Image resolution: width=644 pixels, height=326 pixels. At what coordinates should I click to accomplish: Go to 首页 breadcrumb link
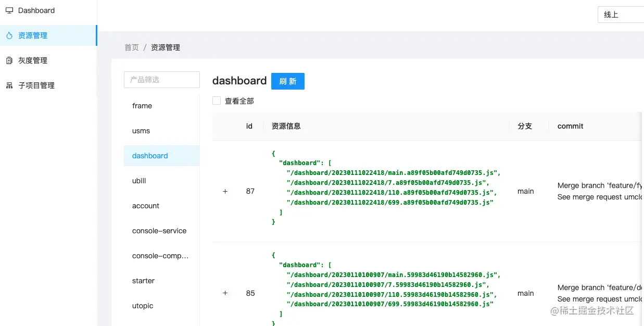(132, 47)
